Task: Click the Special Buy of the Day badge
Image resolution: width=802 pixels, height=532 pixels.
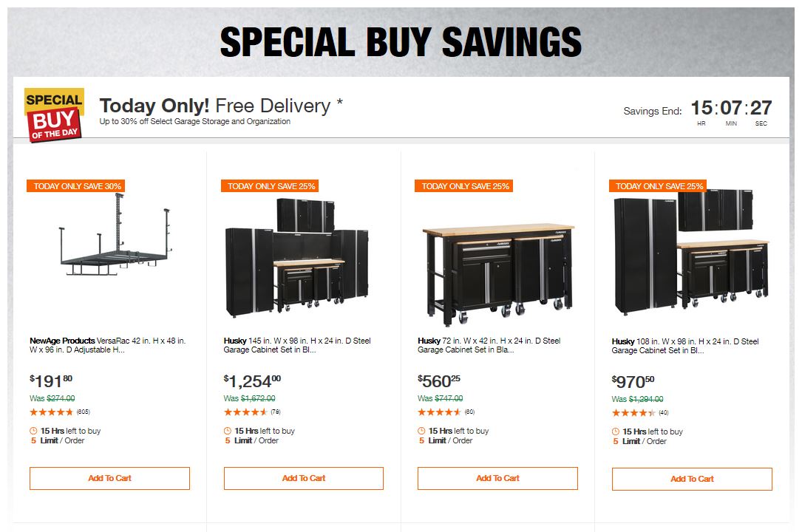Action: (54, 115)
